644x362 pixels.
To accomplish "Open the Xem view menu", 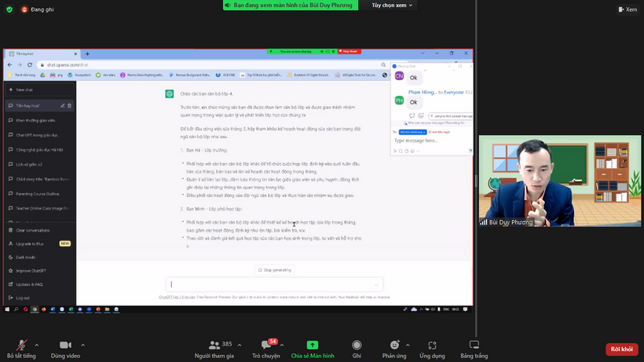I will click(x=628, y=9).
